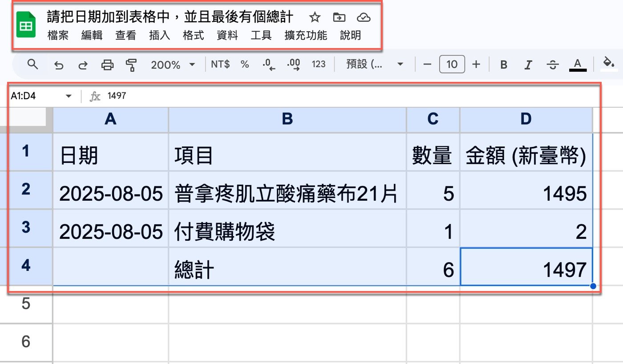Open the 插入 menu
623x364 pixels.
[160, 36]
